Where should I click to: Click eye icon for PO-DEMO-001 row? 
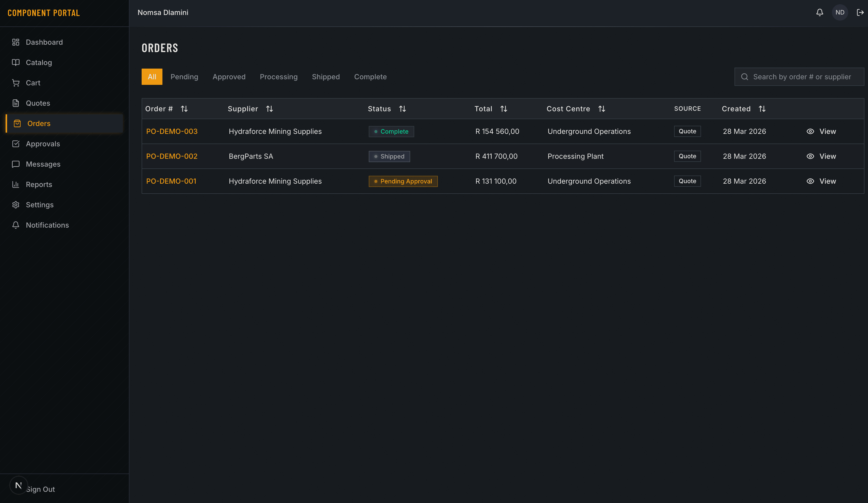(810, 181)
